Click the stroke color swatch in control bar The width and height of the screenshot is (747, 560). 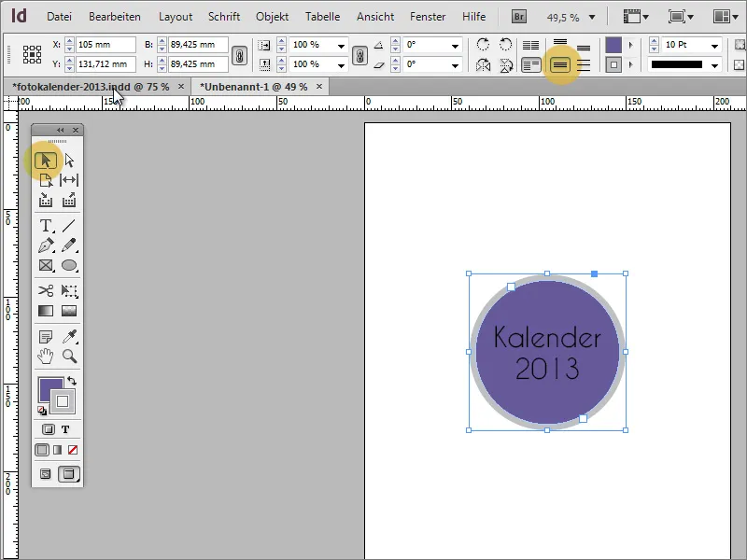click(x=613, y=64)
